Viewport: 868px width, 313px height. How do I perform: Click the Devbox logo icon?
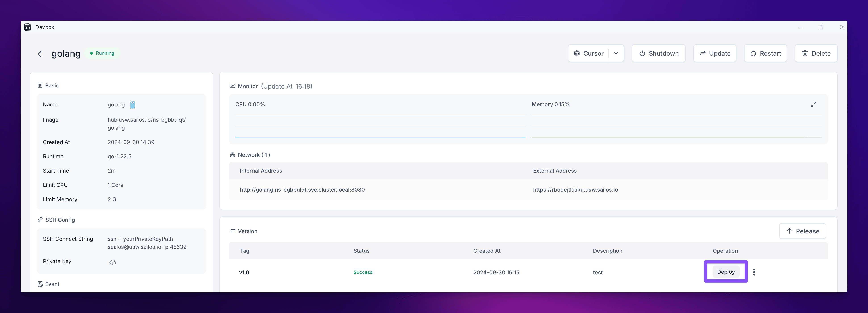click(x=27, y=27)
